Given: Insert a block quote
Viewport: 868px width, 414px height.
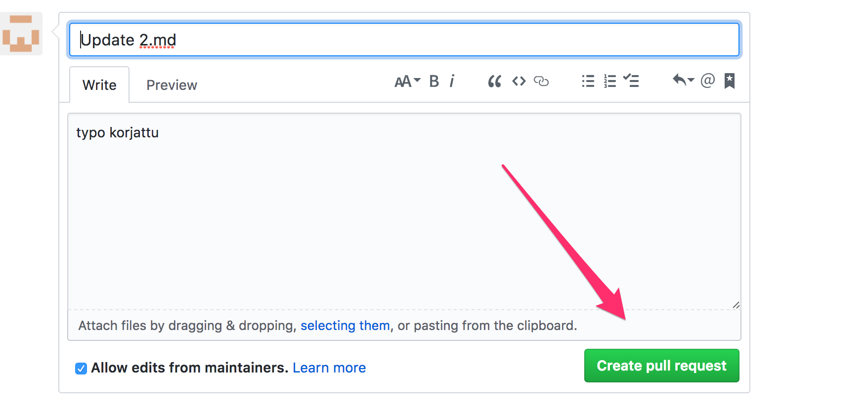Looking at the screenshot, I should click(494, 81).
